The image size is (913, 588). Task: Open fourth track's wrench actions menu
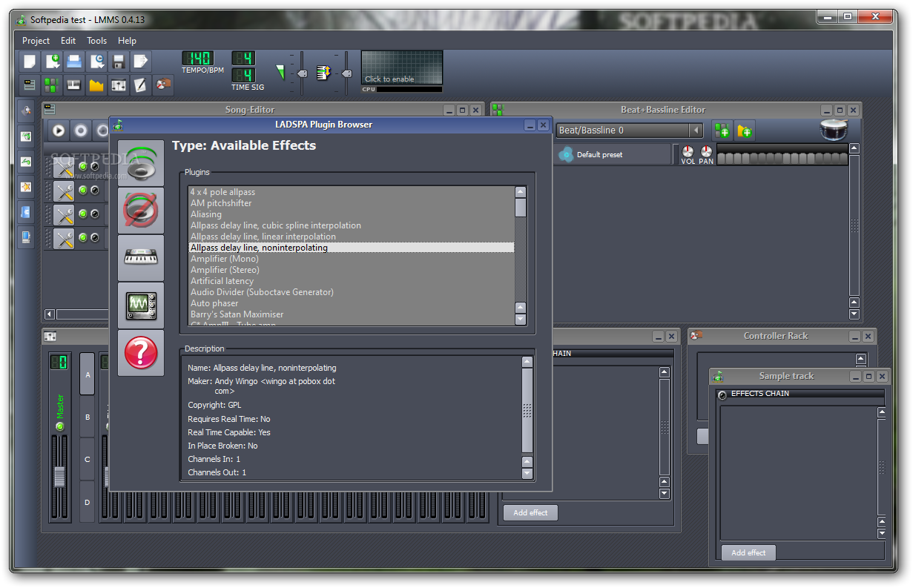[65, 239]
